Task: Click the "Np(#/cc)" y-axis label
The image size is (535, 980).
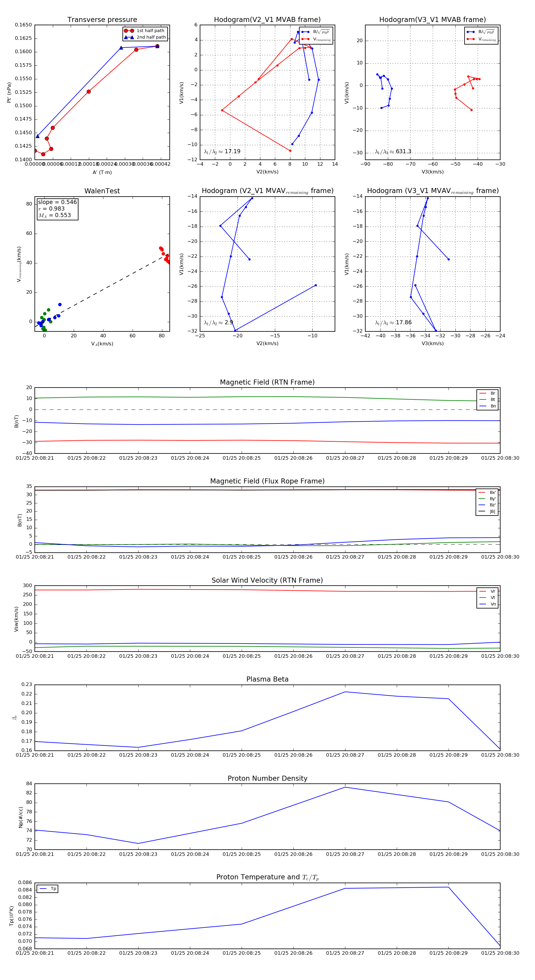Action: click(x=21, y=817)
